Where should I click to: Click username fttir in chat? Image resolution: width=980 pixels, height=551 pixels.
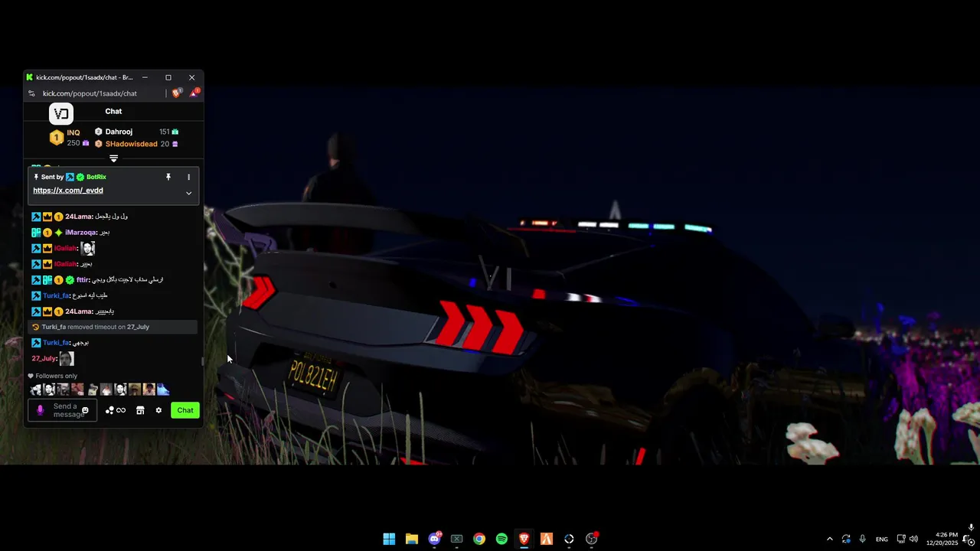pyautogui.click(x=83, y=280)
